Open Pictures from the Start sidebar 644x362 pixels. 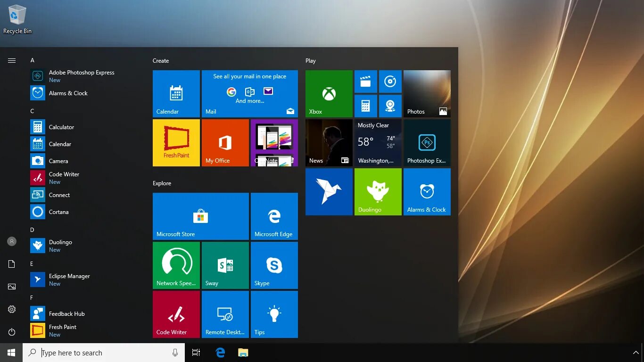12,287
